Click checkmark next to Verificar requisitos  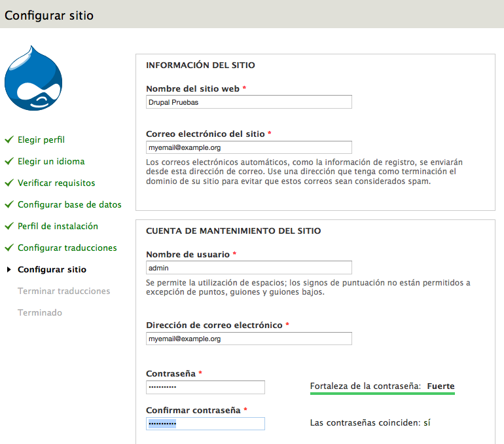point(9,183)
